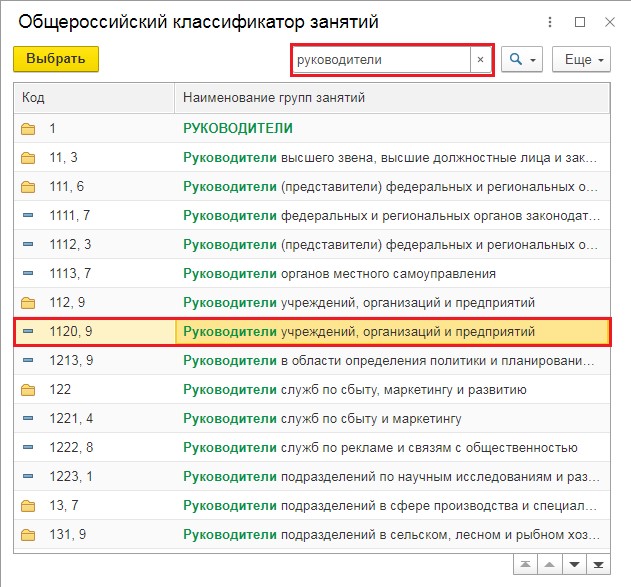The height and width of the screenshot is (587, 631).
Task: Click the Наименование групп занятий column header
Action: [390, 98]
